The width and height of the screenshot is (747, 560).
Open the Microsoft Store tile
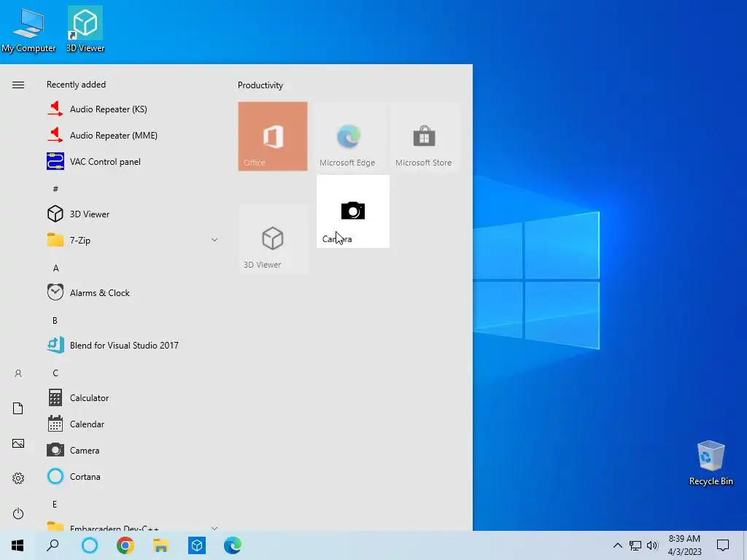coord(425,136)
